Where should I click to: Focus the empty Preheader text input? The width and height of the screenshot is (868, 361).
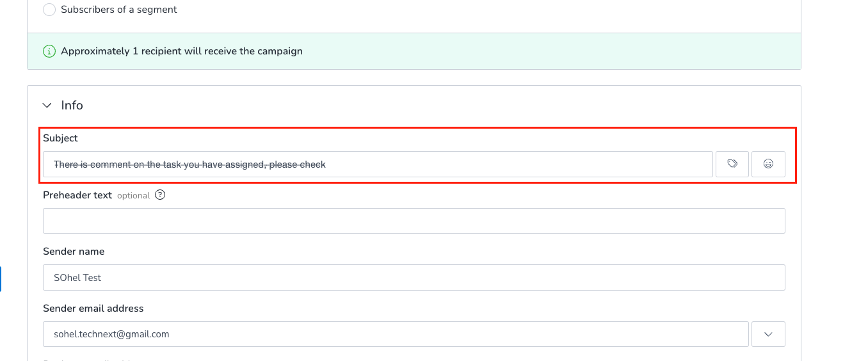tap(414, 221)
